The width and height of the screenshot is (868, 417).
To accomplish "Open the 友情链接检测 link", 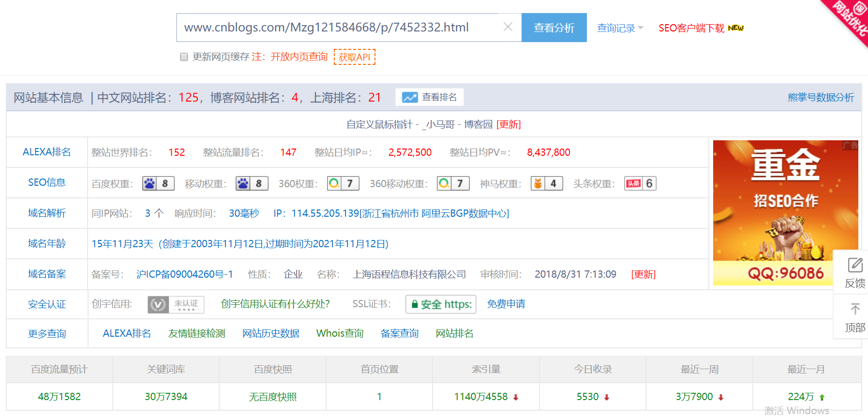I will click(x=197, y=333).
